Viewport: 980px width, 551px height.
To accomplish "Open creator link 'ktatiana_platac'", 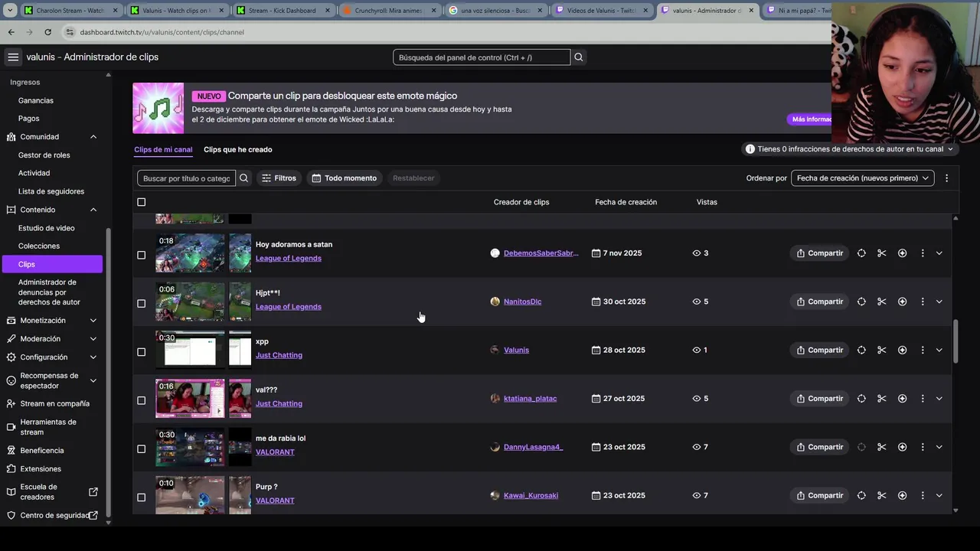I will point(530,399).
